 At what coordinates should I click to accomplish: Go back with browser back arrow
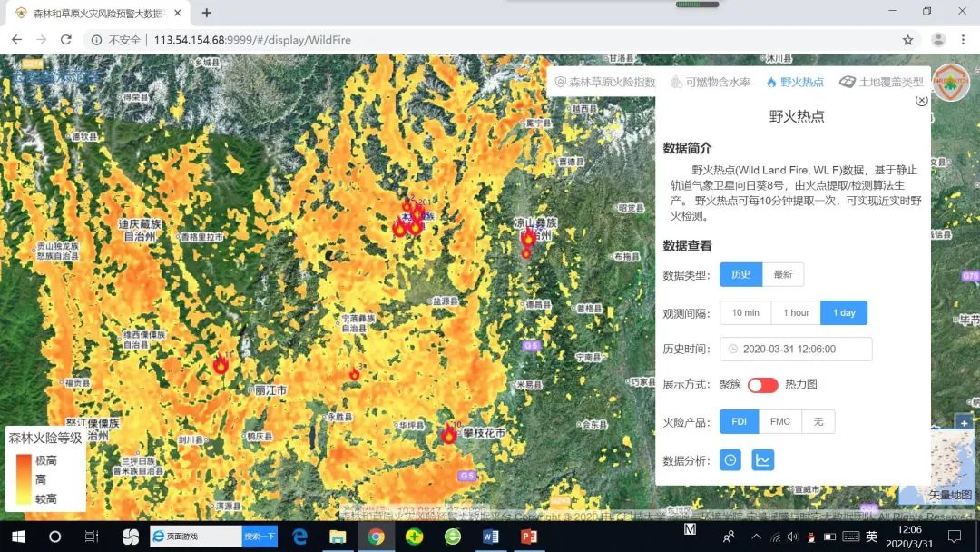coord(17,40)
